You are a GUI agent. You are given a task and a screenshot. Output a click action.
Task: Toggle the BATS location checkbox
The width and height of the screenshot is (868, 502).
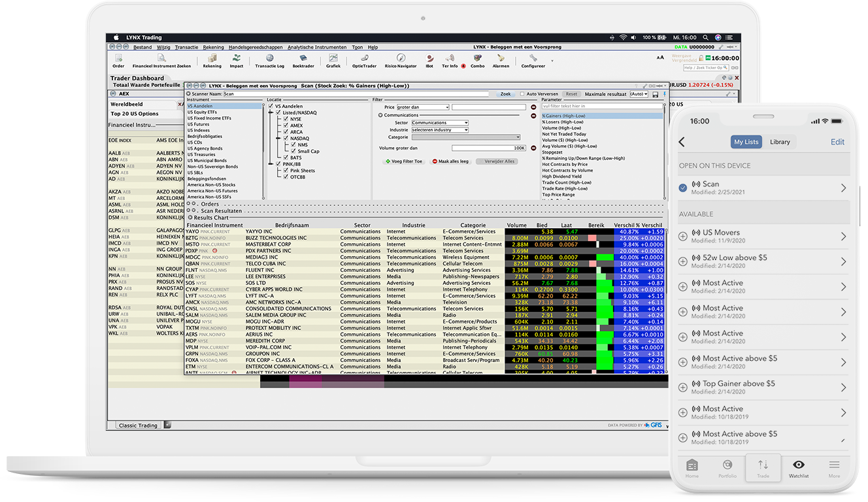click(x=286, y=158)
